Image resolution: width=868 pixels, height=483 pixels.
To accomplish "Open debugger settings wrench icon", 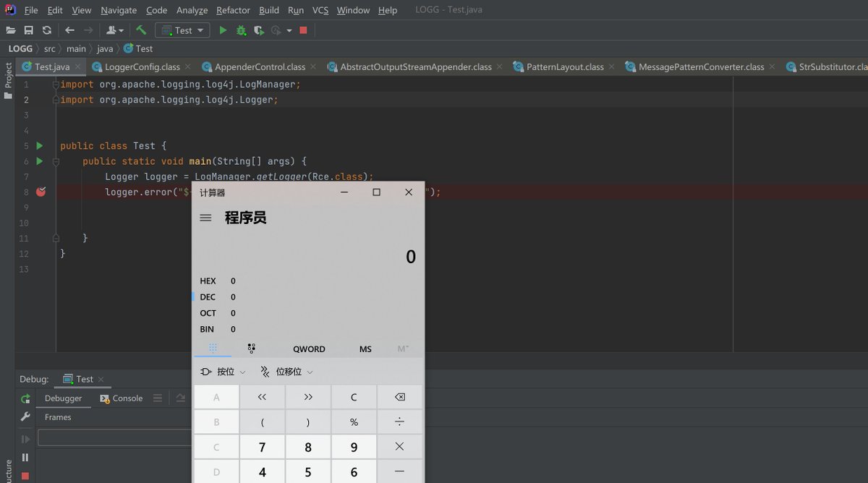I will coord(25,417).
